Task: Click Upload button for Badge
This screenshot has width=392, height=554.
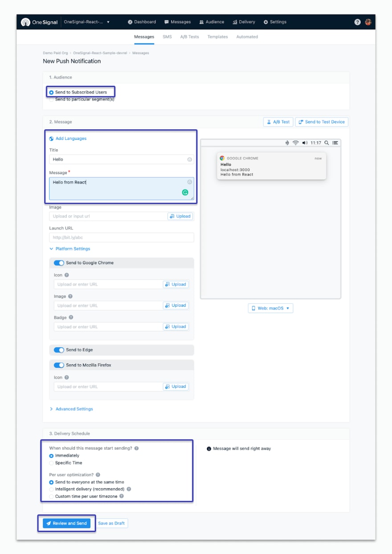Action: pos(176,327)
